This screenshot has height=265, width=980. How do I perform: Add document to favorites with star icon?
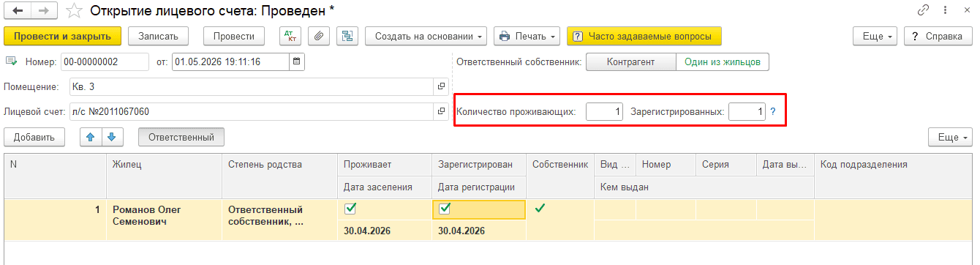(74, 11)
